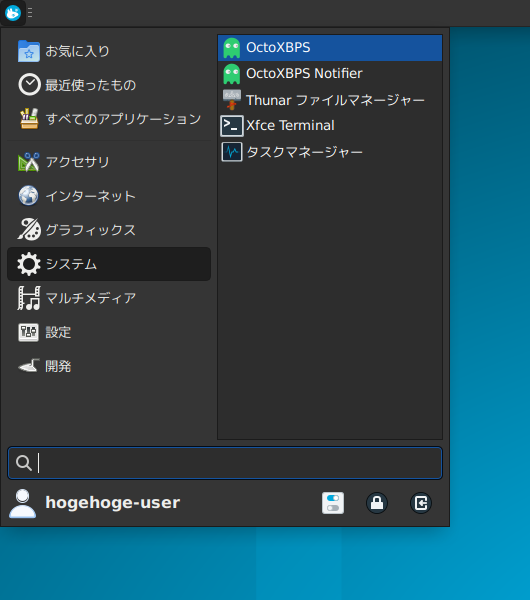Lock the screen with padlock icon

pos(377,503)
